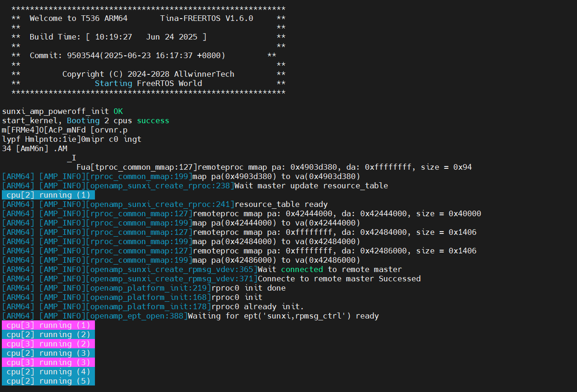Click the 'Starting FreeRTOS World' text
The height and width of the screenshot is (392, 577).
[148, 83]
